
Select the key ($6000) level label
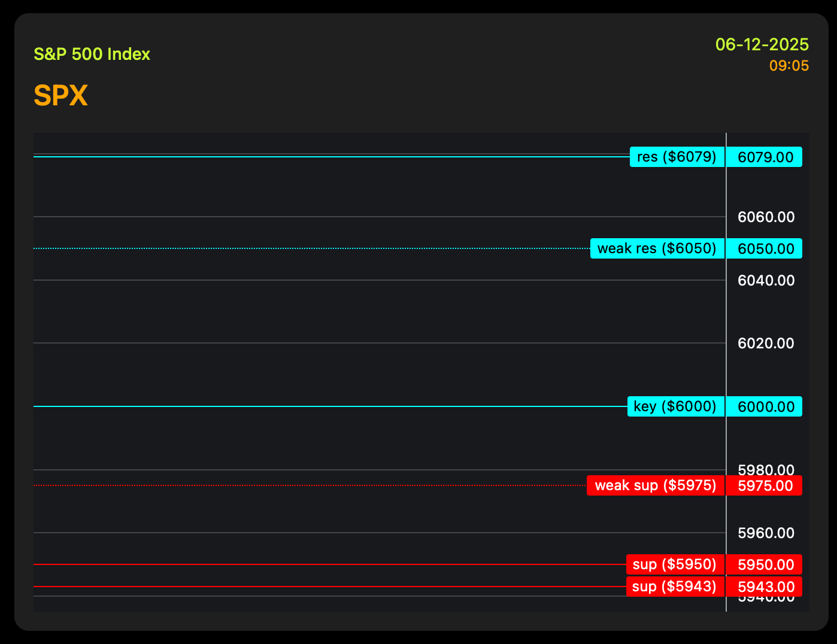[x=676, y=406]
